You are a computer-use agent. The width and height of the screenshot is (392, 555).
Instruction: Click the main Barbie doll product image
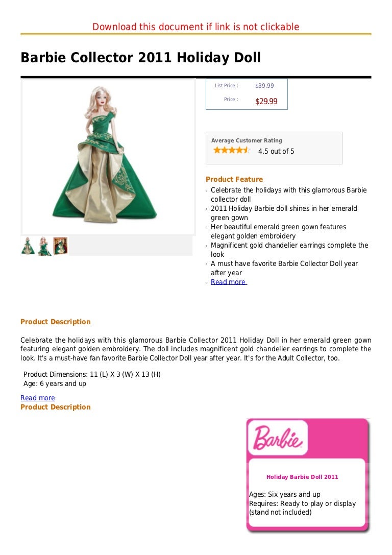pyautogui.click(x=108, y=156)
